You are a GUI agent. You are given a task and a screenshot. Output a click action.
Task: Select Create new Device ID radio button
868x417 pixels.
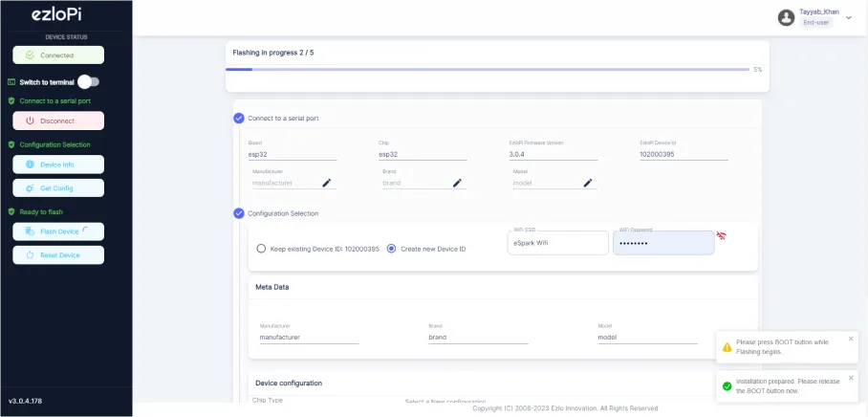pyautogui.click(x=391, y=249)
